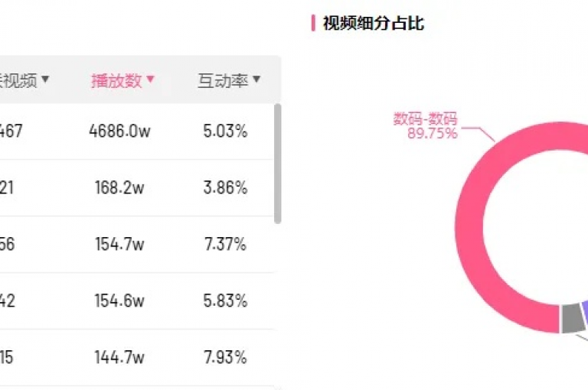Click the 视频细分占比 section title
Screen dimensions: 588x390
click(x=374, y=23)
